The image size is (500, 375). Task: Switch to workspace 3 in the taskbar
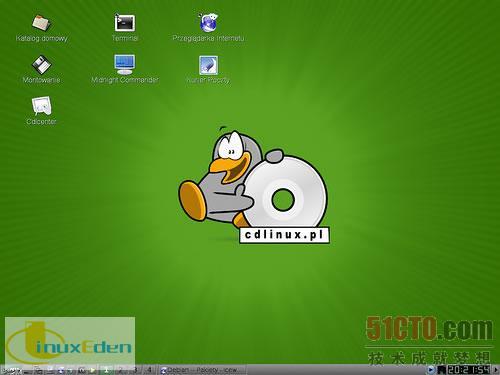coord(135,370)
